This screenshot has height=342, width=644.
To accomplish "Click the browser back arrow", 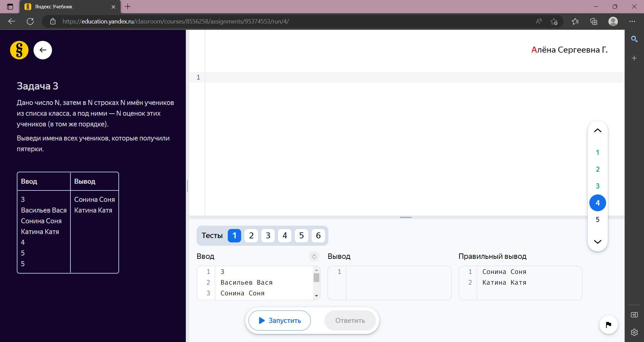I will [12, 21].
